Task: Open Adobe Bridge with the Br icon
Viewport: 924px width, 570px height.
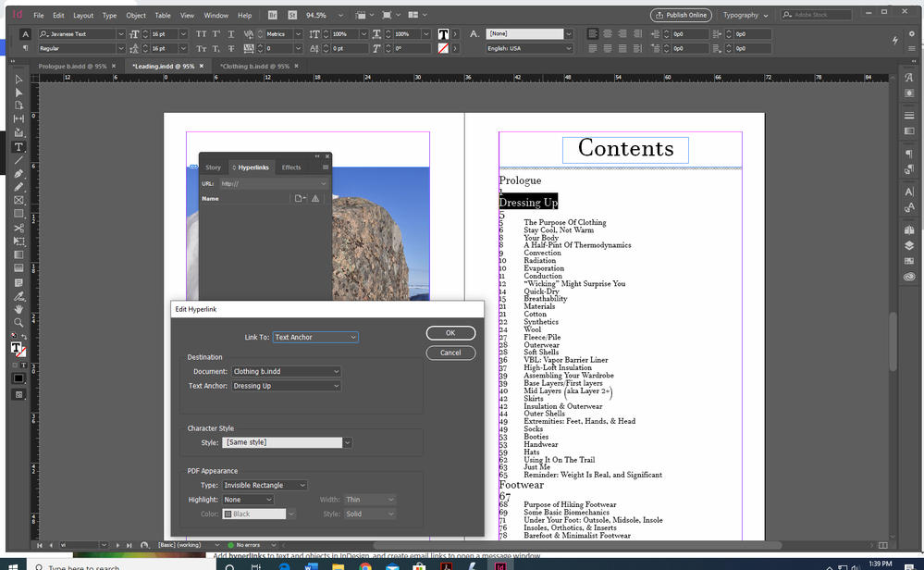Action: point(272,16)
